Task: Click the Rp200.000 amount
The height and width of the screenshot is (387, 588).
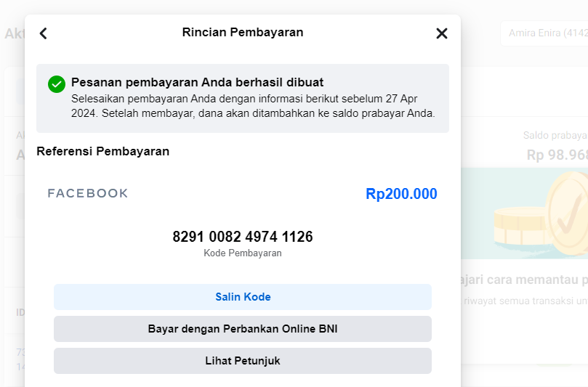Action: pos(401,194)
